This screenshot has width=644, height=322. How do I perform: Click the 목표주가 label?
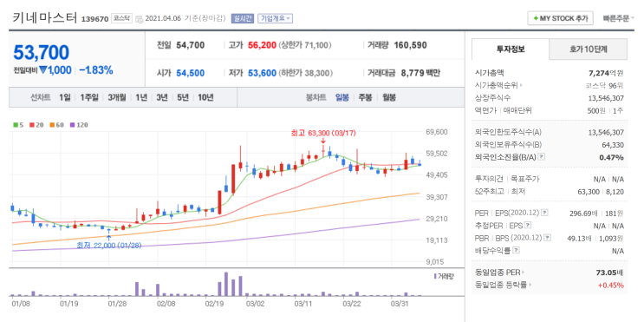[x=524, y=179]
